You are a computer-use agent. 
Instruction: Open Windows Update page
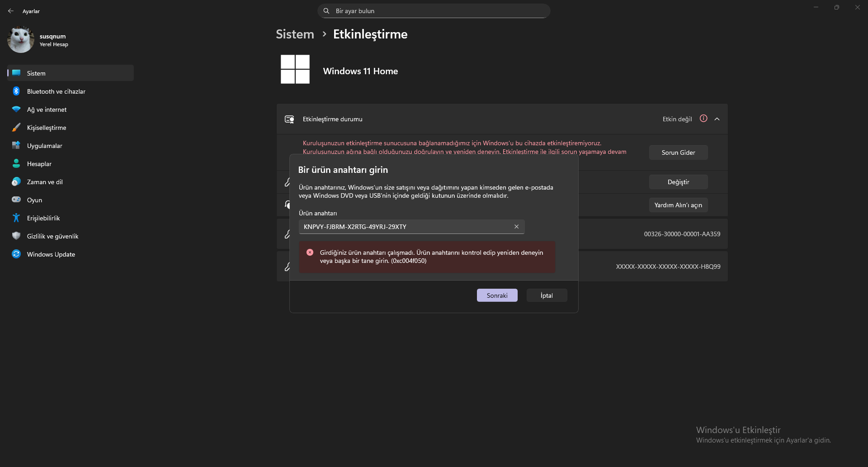pyautogui.click(x=71, y=254)
